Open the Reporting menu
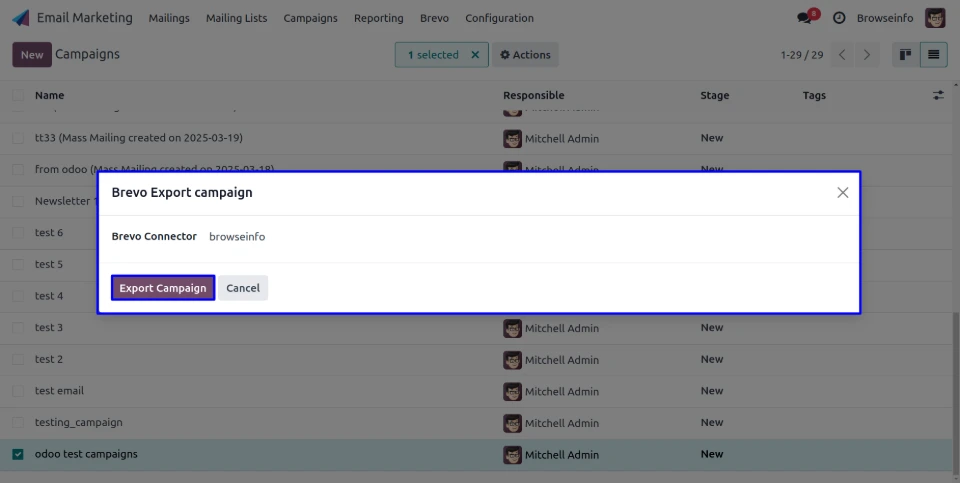This screenshot has width=960, height=483. tap(378, 18)
